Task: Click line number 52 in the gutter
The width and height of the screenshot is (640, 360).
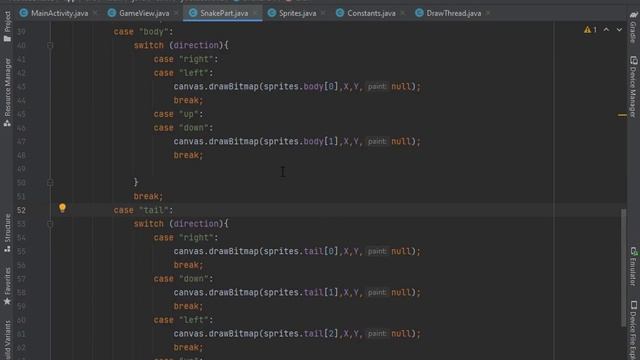Action: click(21, 210)
